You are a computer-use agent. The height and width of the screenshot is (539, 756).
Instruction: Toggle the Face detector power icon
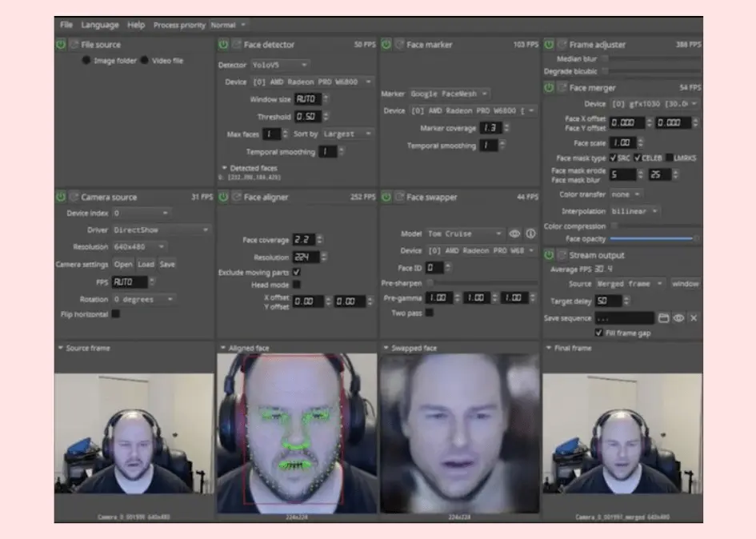pos(223,45)
